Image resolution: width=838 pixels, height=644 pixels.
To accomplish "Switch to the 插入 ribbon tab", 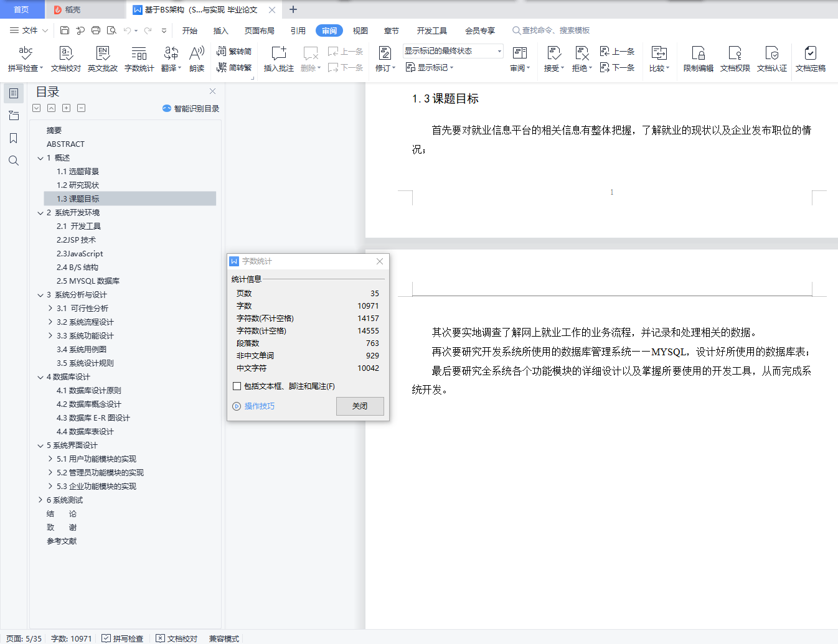I will point(221,30).
